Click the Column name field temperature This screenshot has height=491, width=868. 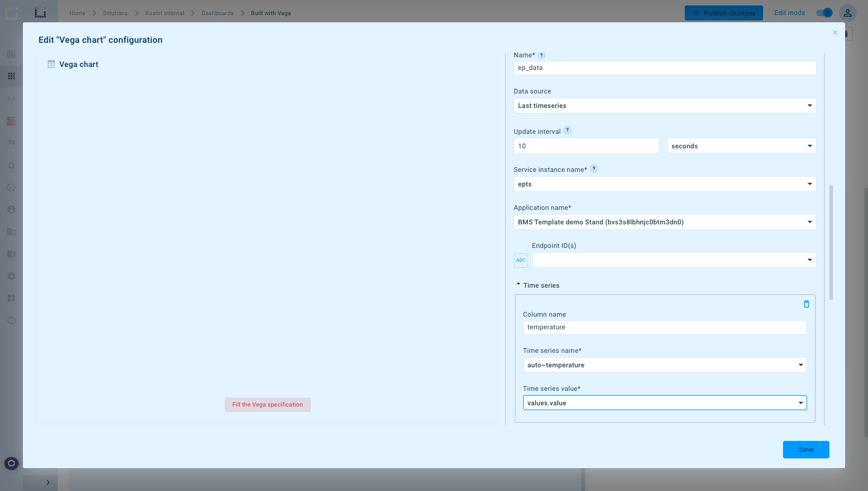coord(664,327)
